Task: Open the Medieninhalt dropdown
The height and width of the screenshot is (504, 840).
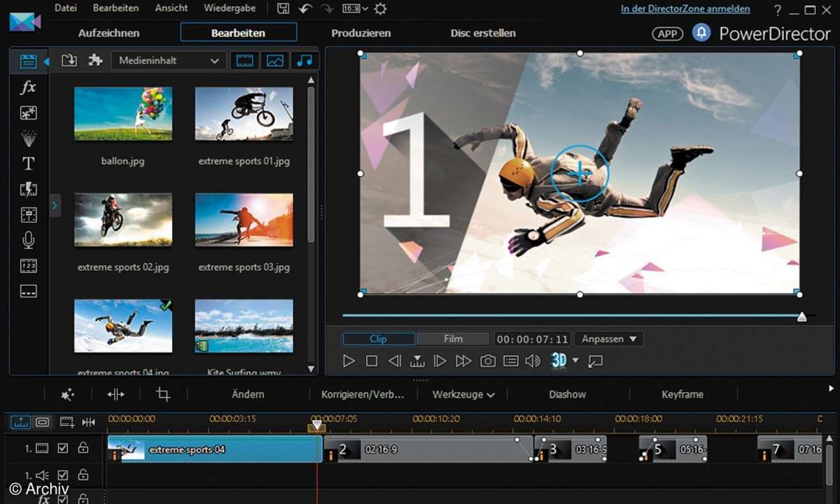Action: pos(168,61)
